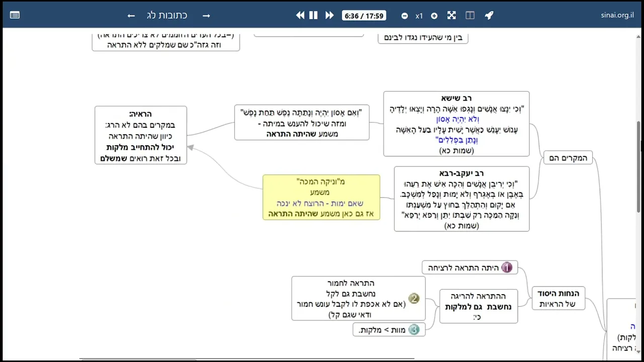This screenshot has height=362, width=644.
Task: Select the רב יעקב-רבא verse node
Action: [x=461, y=199]
